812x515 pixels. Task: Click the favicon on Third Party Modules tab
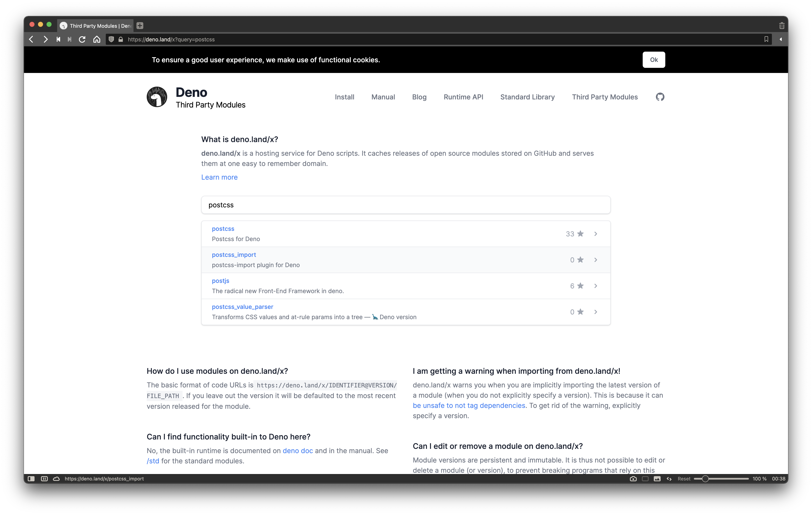point(63,26)
